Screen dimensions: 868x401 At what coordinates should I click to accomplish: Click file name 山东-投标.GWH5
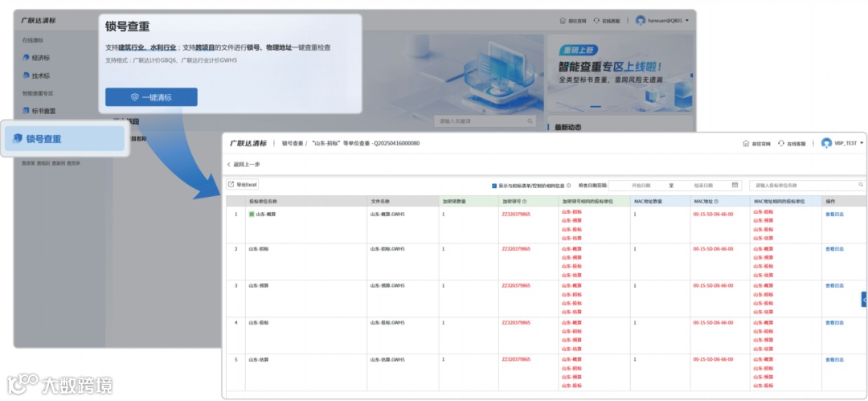point(387,322)
